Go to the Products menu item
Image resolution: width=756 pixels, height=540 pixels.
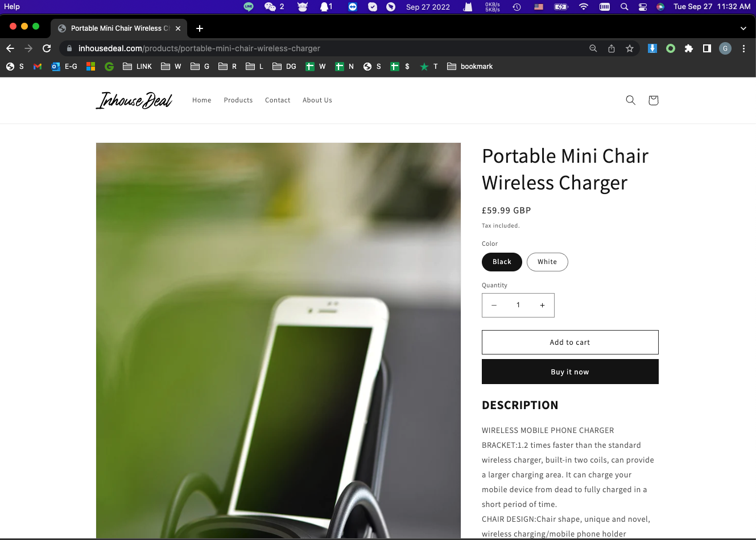[238, 100]
